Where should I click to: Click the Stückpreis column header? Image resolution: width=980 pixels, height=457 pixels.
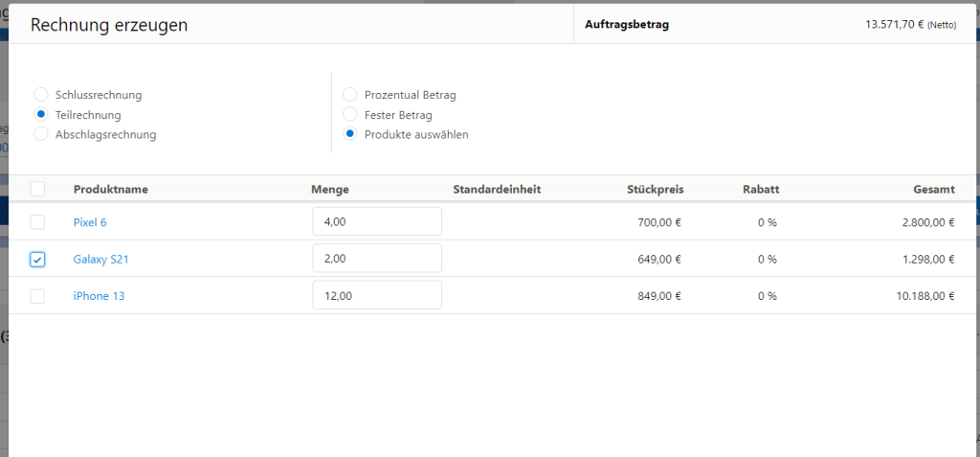click(655, 190)
